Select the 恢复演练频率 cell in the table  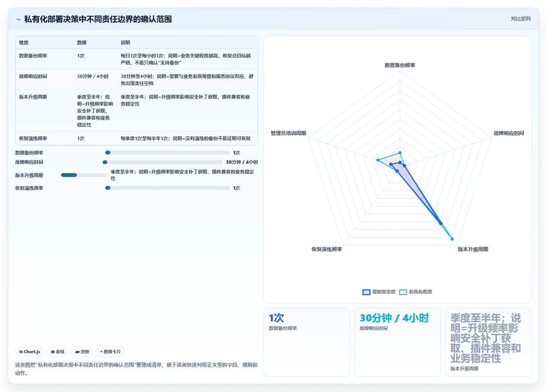(x=33, y=139)
